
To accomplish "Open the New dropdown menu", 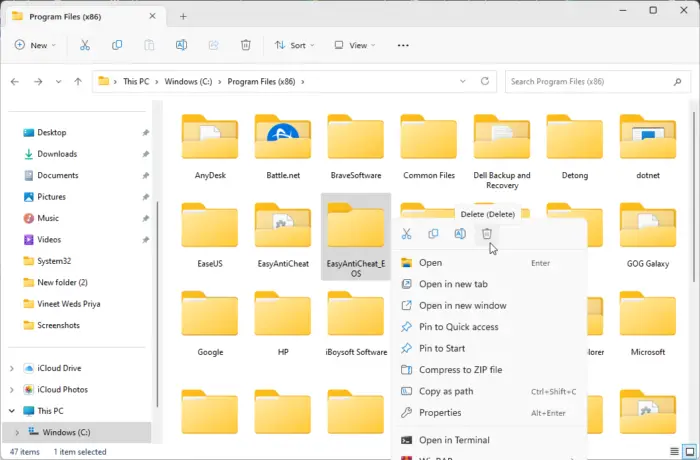I will click(x=35, y=45).
